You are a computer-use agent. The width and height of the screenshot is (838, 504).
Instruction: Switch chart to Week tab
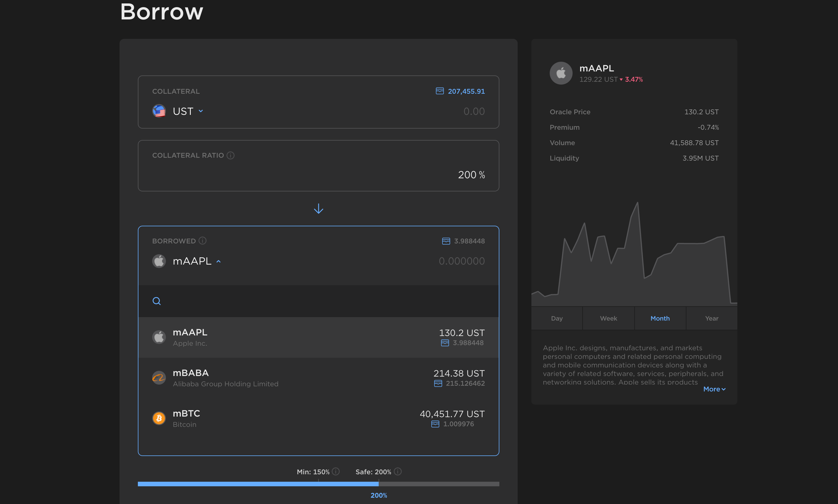pos(608,318)
